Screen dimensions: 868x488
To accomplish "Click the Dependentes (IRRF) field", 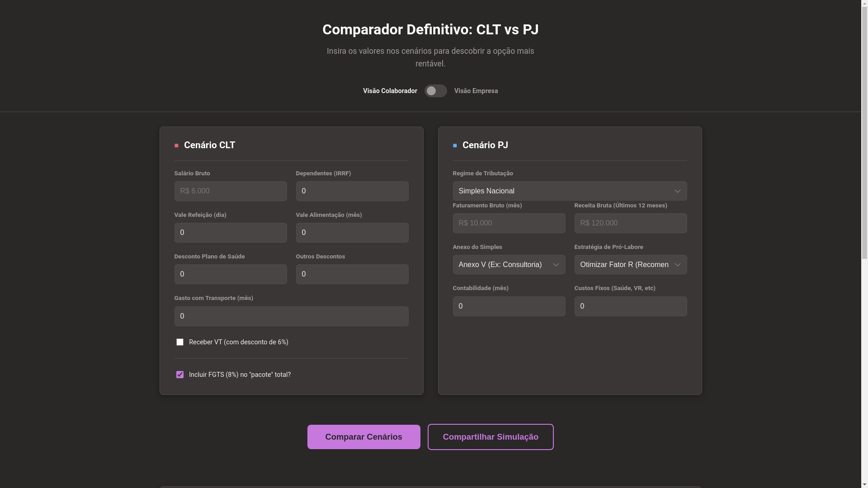I will point(352,191).
